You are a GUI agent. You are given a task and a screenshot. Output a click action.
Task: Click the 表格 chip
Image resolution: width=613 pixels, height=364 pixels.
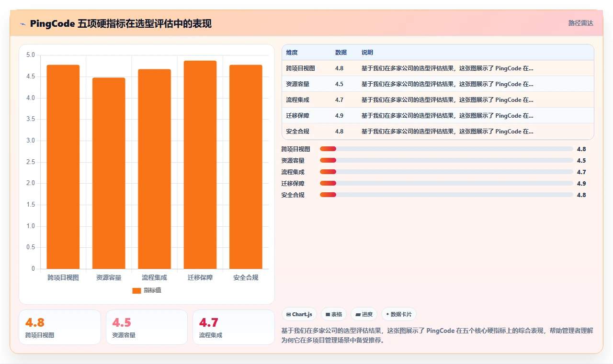pyautogui.click(x=334, y=314)
